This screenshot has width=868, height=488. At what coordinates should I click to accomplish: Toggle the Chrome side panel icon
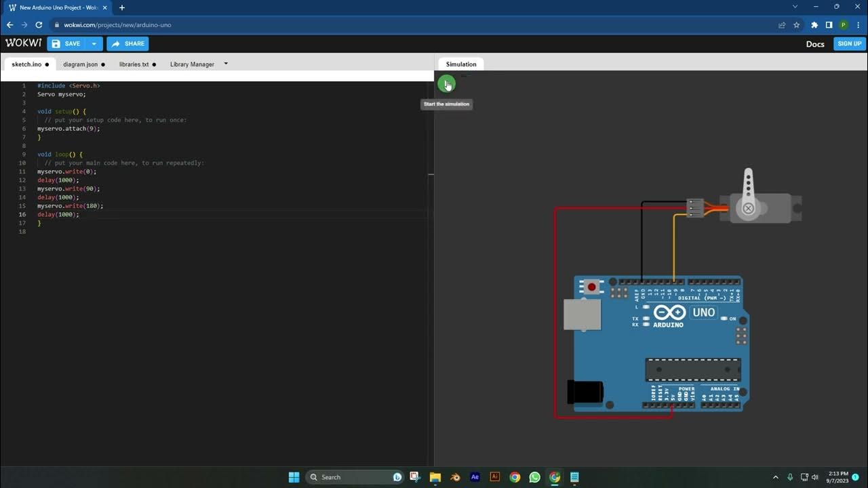coord(829,25)
